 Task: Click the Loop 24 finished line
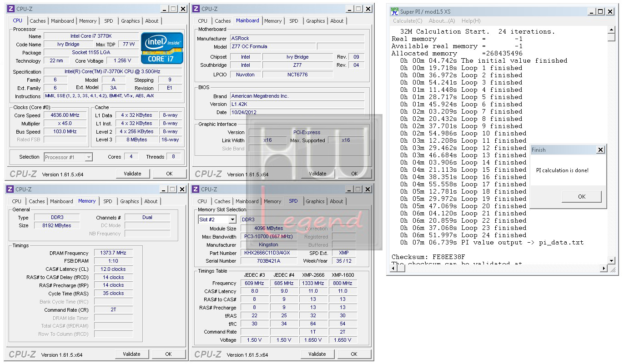click(463, 235)
